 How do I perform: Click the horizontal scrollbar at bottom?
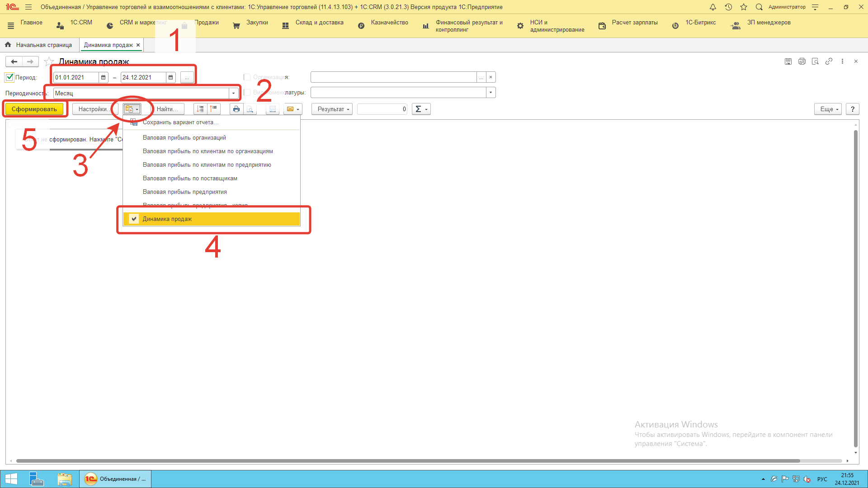pyautogui.click(x=407, y=461)
